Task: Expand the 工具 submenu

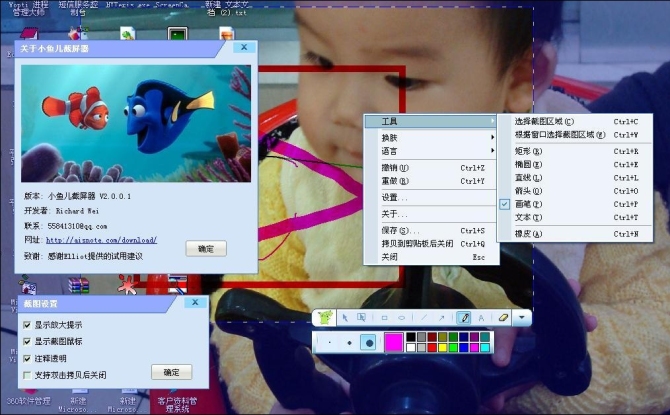Action: tap(431, 121)
